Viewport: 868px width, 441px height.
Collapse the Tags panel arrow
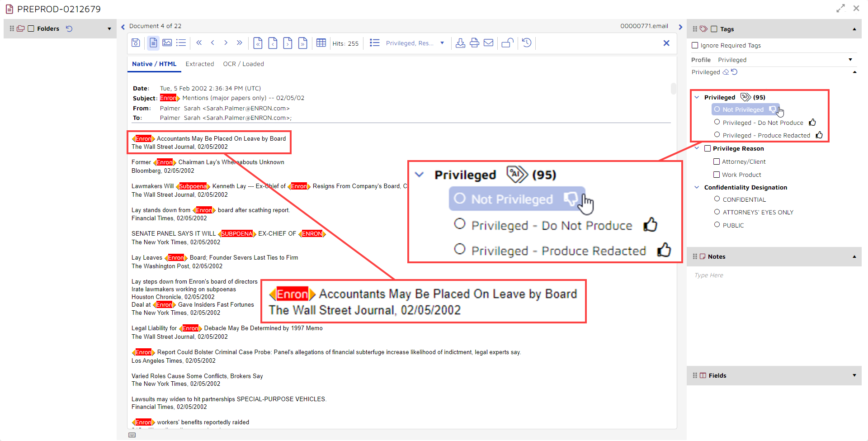[854, 29]
